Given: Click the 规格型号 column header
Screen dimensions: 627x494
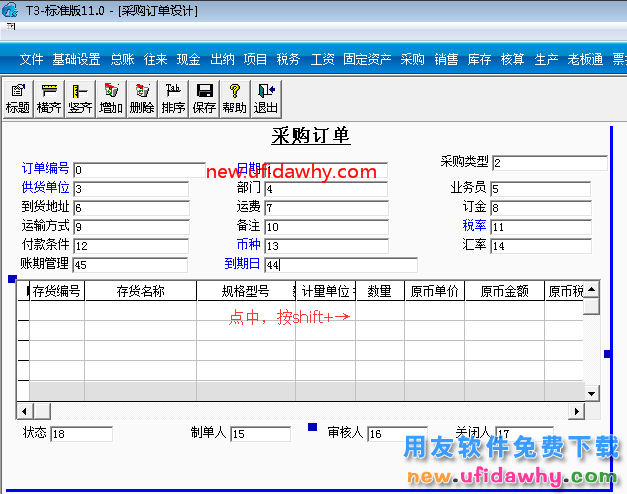Looking at the screenshot, I should 246,291.
